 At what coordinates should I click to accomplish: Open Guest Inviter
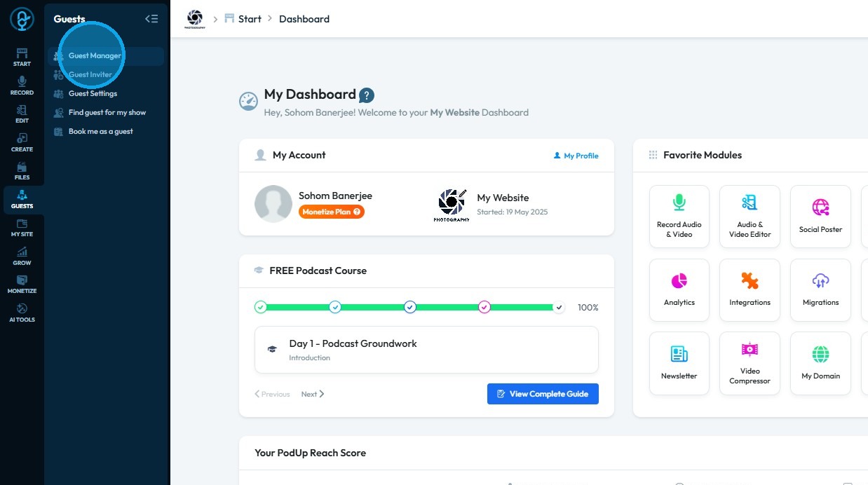(106, 75)
